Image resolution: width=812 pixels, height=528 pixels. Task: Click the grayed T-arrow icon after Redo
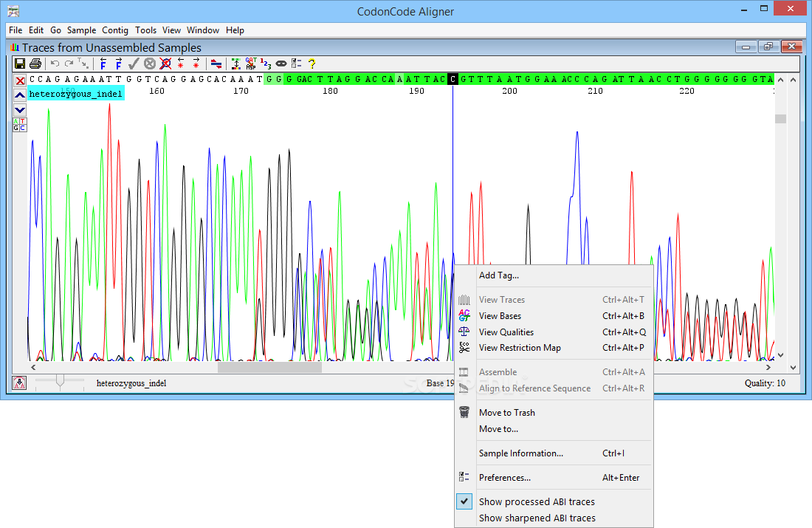pyautogui.click(x=83, y=64)
